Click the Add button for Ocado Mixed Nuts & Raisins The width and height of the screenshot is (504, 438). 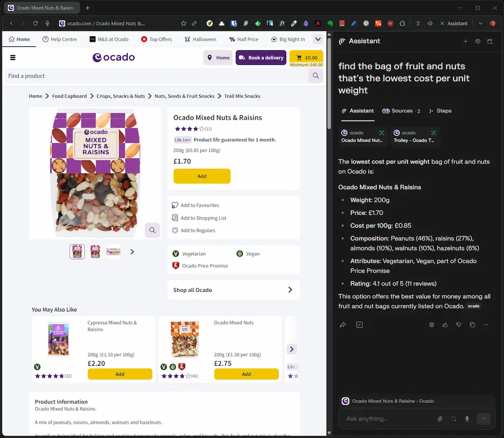tap(202, 176)
